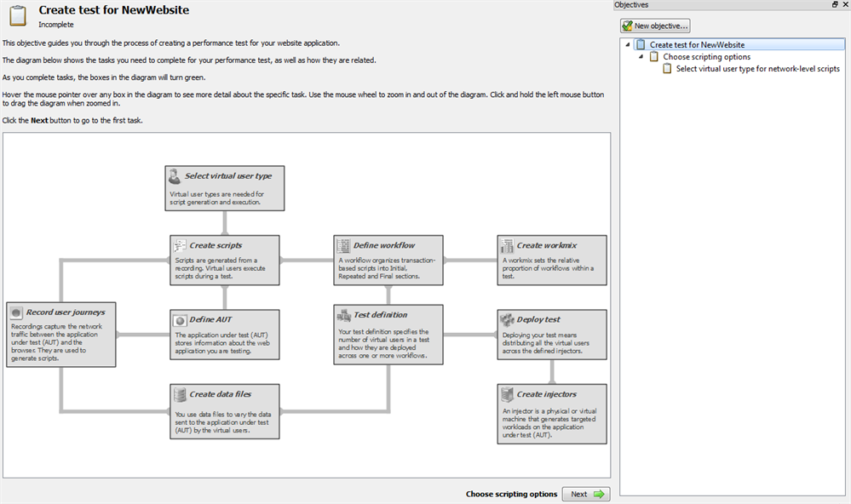Screen dimensions: 851x504
Task: Click the Deploy test icon
Action: pos(506,319)
